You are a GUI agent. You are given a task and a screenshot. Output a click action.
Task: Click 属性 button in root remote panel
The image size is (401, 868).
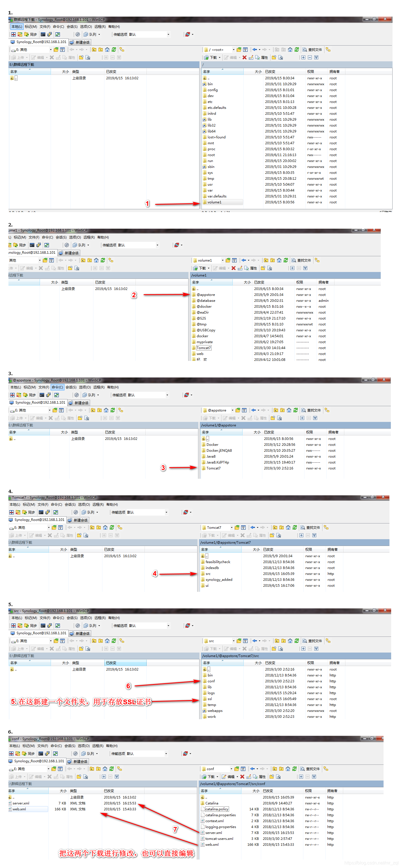[261, 58]
